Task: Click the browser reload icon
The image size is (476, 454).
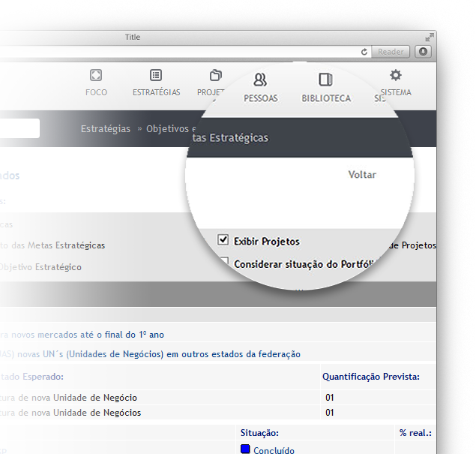Action: click(x=364, y=52)
